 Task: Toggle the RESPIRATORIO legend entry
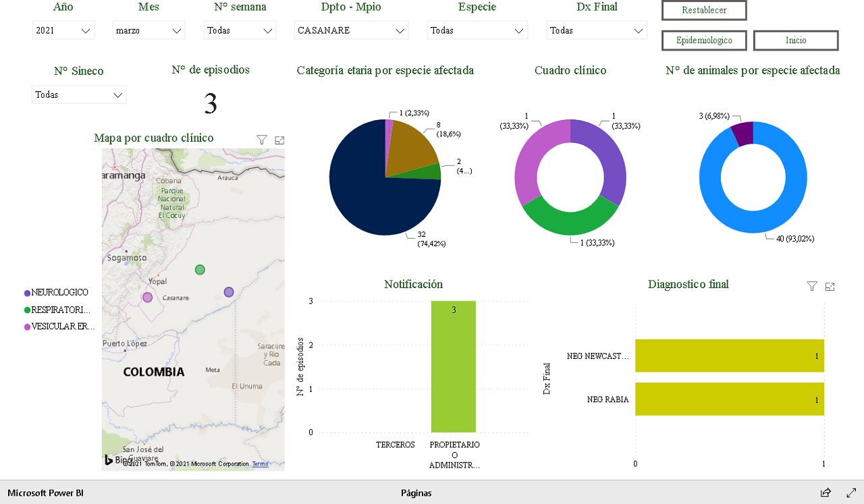(59, 310)
